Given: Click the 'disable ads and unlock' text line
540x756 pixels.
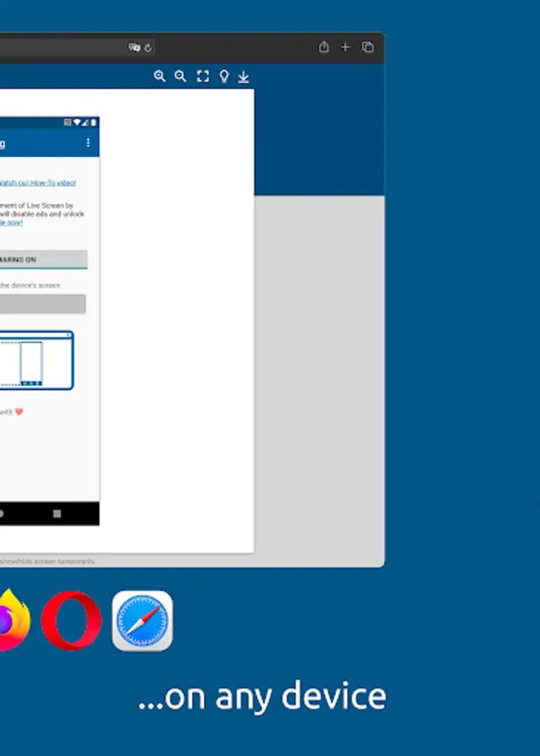Looking at the screenshot, I should click(42, 213).
